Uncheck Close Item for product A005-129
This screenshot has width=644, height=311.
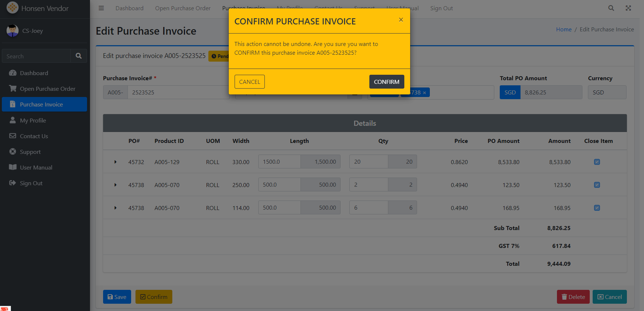[597, 162]
